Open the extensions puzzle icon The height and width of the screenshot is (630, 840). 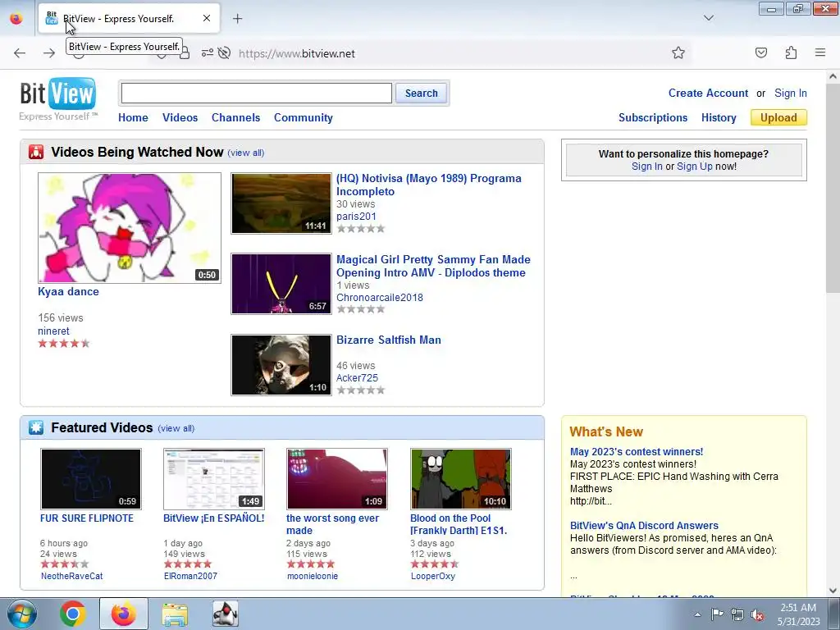pyautogui.click(x=791, y=52)
